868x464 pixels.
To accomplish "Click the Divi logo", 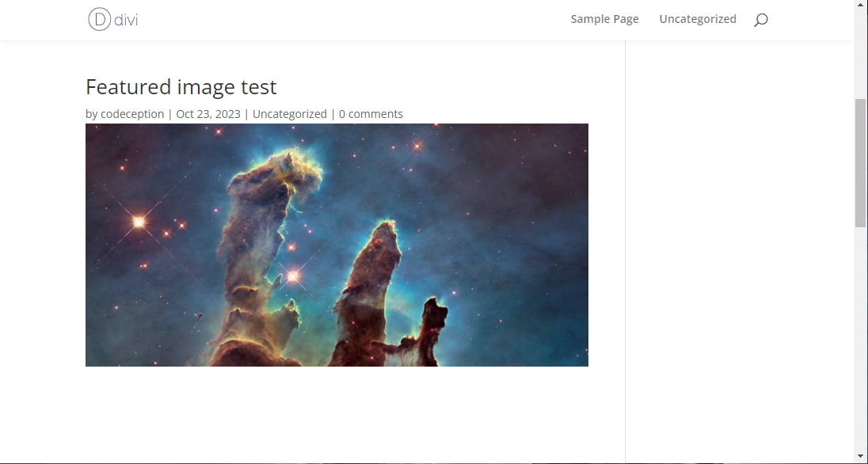I will point(113,19).
